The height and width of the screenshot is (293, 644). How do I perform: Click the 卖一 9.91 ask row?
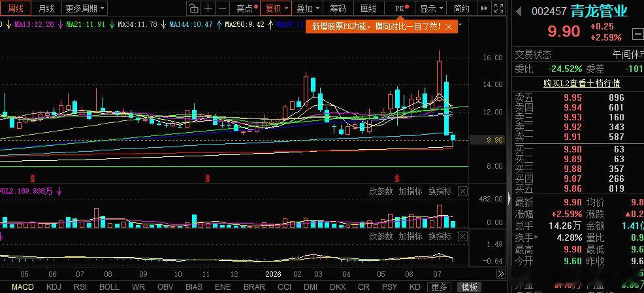coord(578,137)
